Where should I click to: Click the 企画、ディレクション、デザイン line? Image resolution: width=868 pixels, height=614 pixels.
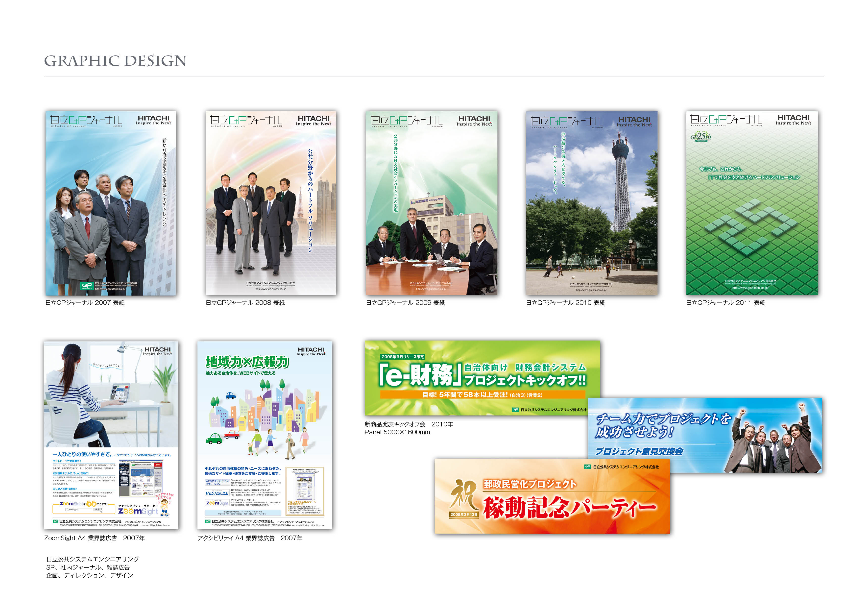coord(90,575)
